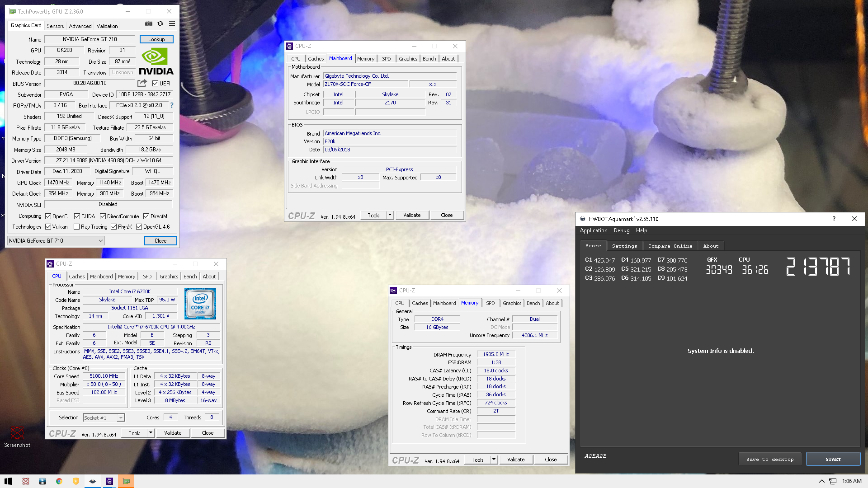Click Tools button in CPU-Z CPU window
The image size is (868, 488).
134,433
